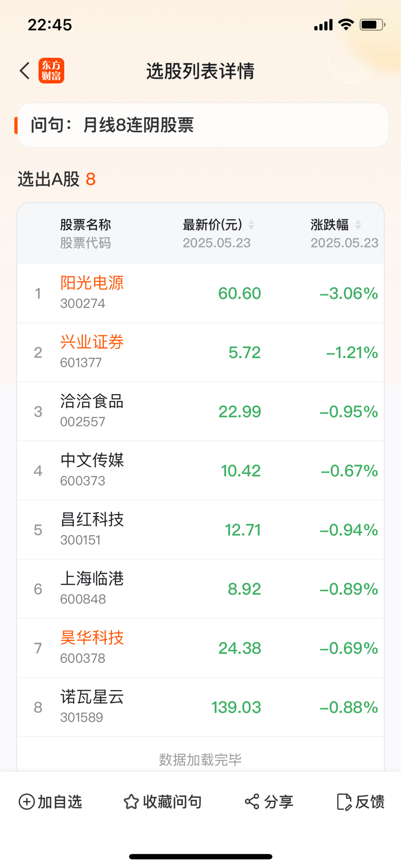Sort by 最新价(元) arrows

[251, 224]
